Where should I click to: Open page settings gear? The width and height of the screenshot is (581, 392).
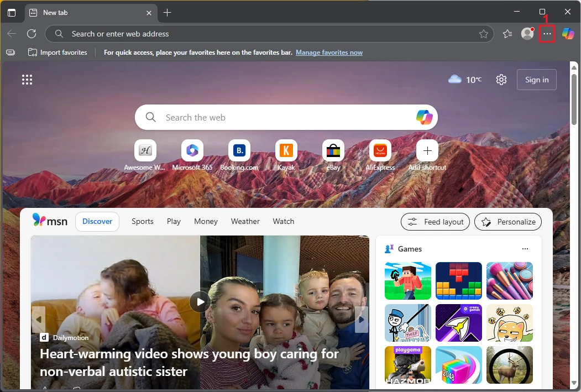[501, 80]
